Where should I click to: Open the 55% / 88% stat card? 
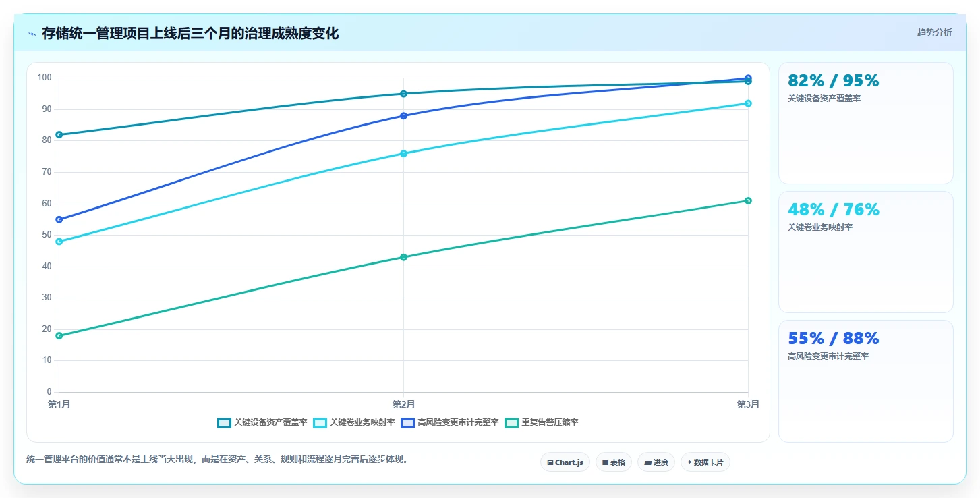click(865, 381)
